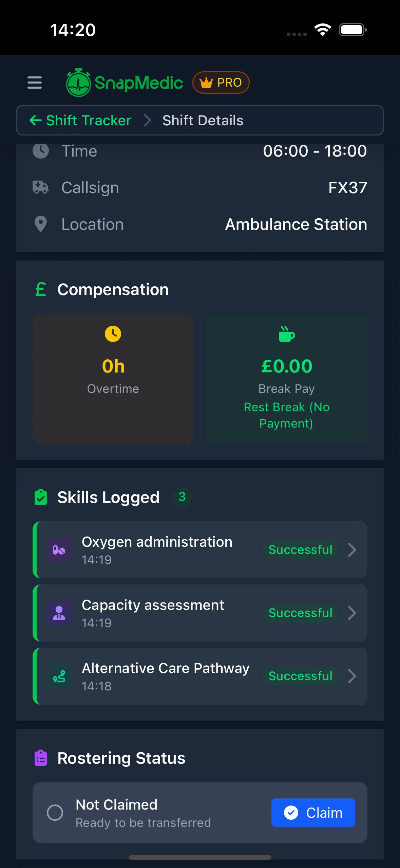Select the PRO crown badge
The width and height of the screenshot is (400, 868).
221,82
